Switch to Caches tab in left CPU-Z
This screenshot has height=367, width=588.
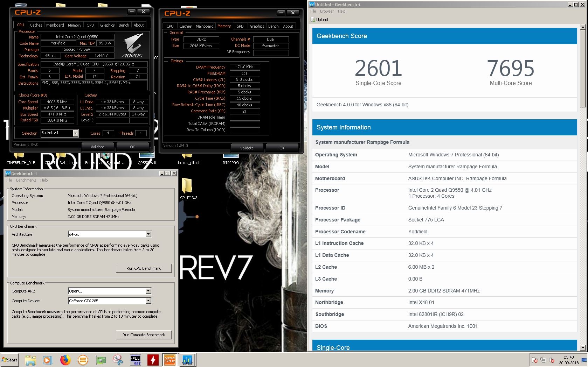click(x=36, y=25)
